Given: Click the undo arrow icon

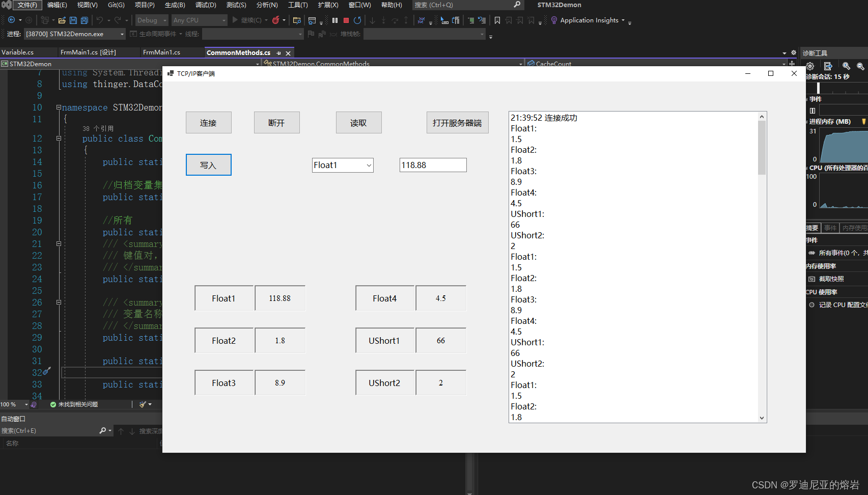Looking at the screenshot, I should point(100,20).
